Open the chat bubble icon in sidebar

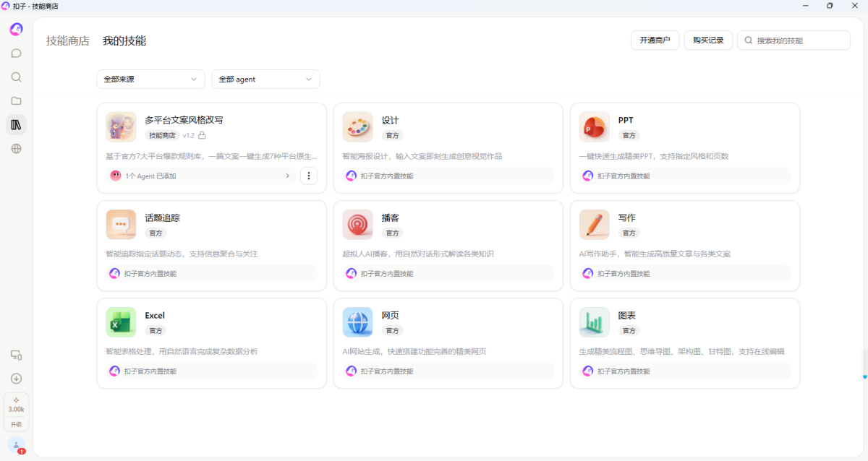[16, 53]
